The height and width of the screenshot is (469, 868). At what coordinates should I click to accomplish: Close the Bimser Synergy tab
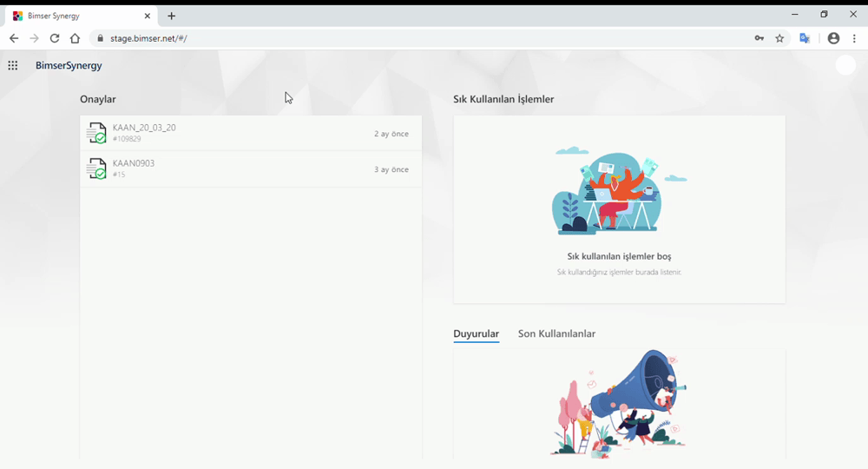click(x=148, y=16)
